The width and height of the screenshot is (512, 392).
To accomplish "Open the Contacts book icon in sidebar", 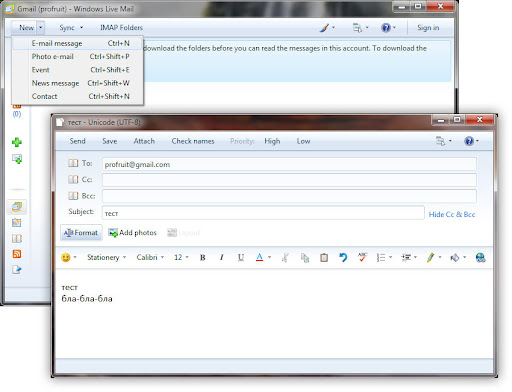I will coord(17,238).
